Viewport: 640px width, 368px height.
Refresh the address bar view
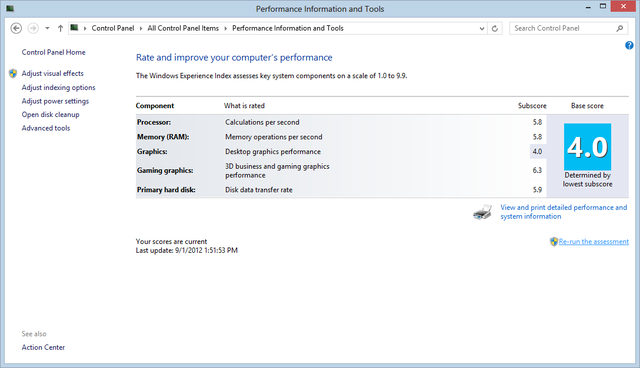point(495,28)
